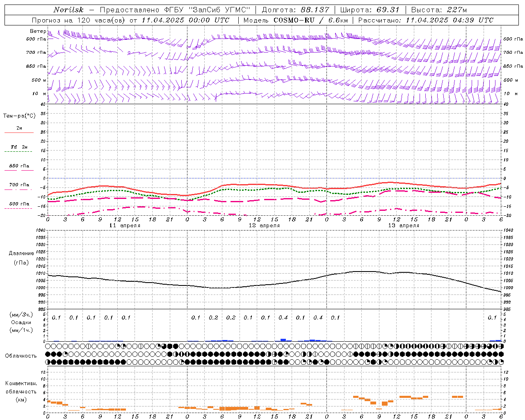Click the Осадки precipitation label

pyautogui.click(x=21, y=322)
